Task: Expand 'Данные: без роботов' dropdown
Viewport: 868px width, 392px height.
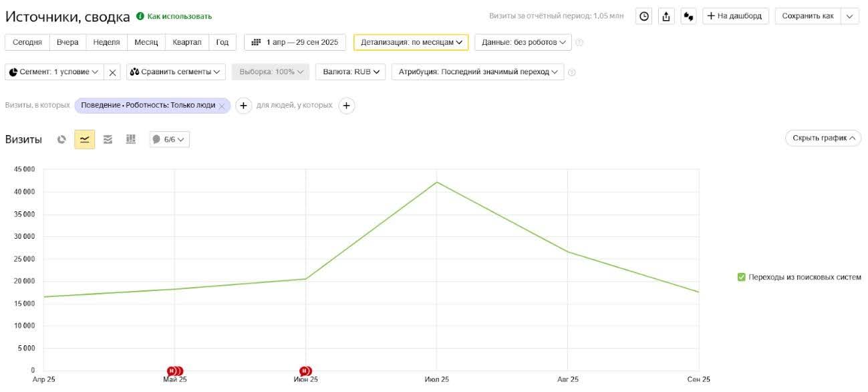Action: tap(523, 42)
